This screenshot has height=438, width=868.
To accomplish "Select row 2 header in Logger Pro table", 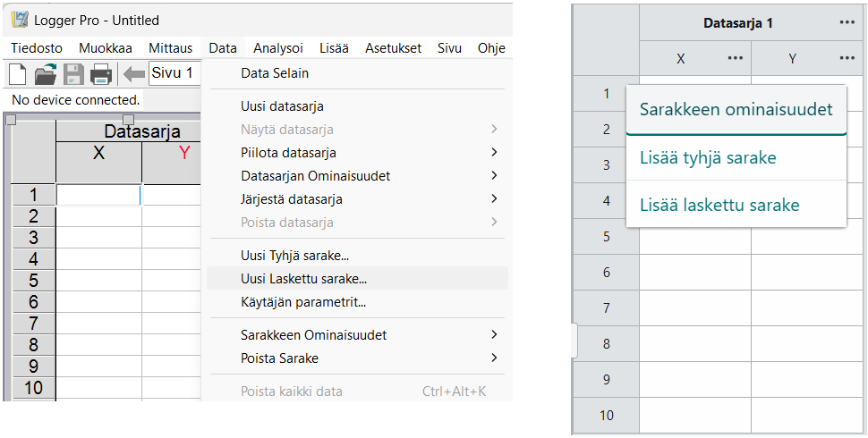I will [x=34, y=216].
